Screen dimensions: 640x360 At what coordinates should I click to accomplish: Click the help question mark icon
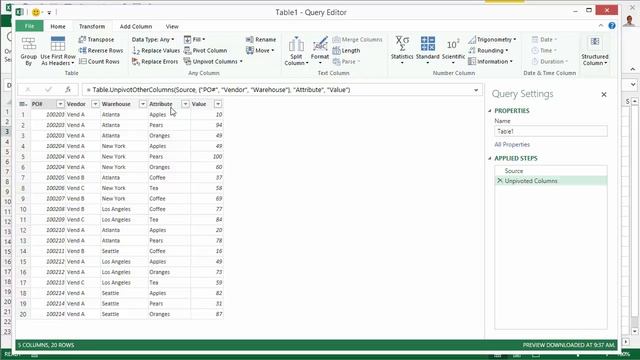tap(612, 26)
